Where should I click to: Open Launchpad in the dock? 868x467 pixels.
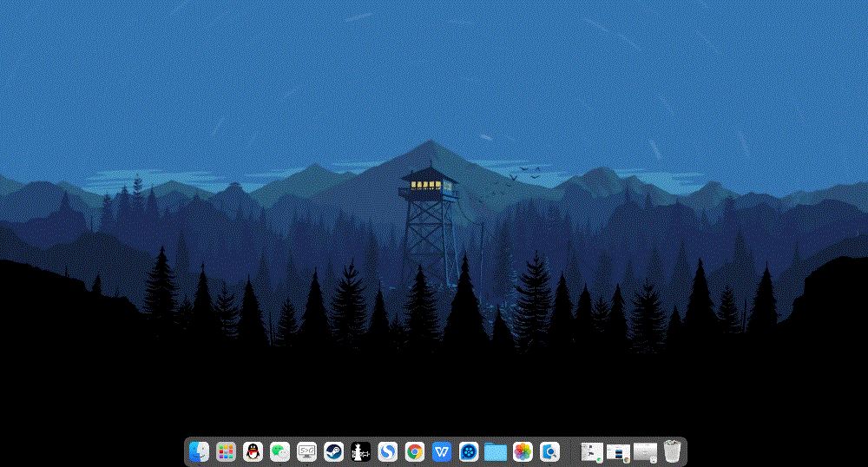[x=226, y=451]
